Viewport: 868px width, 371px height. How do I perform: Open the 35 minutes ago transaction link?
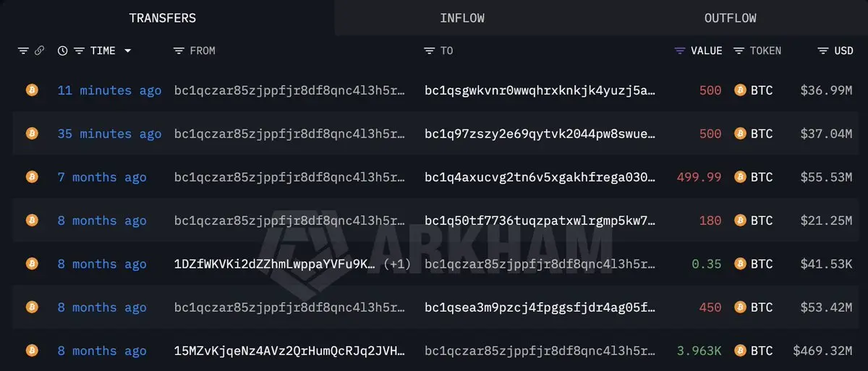[110, 134]
